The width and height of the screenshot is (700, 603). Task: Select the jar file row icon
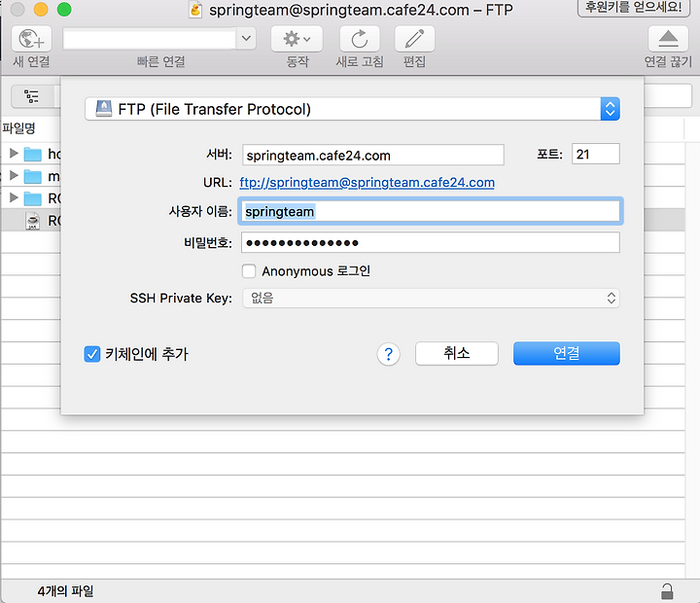(33, 221)
